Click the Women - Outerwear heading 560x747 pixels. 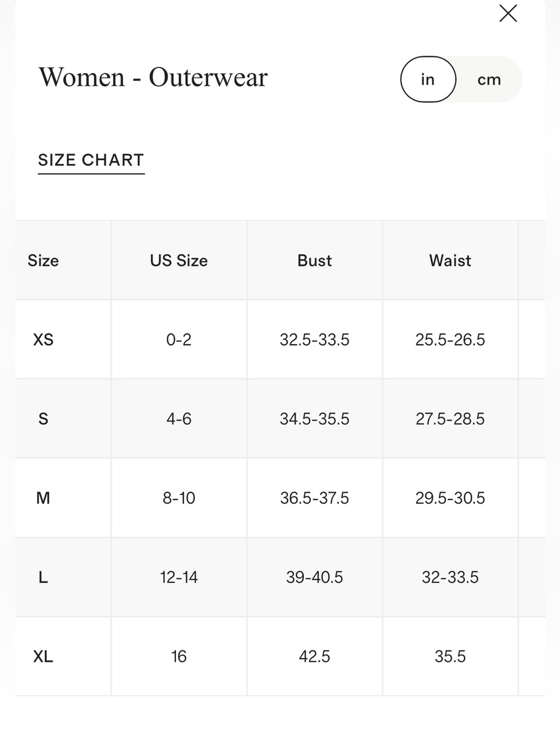coord(153,77)
